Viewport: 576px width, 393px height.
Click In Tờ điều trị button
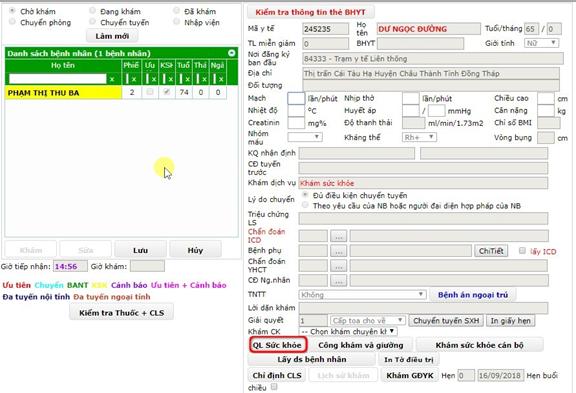(408, 360)
